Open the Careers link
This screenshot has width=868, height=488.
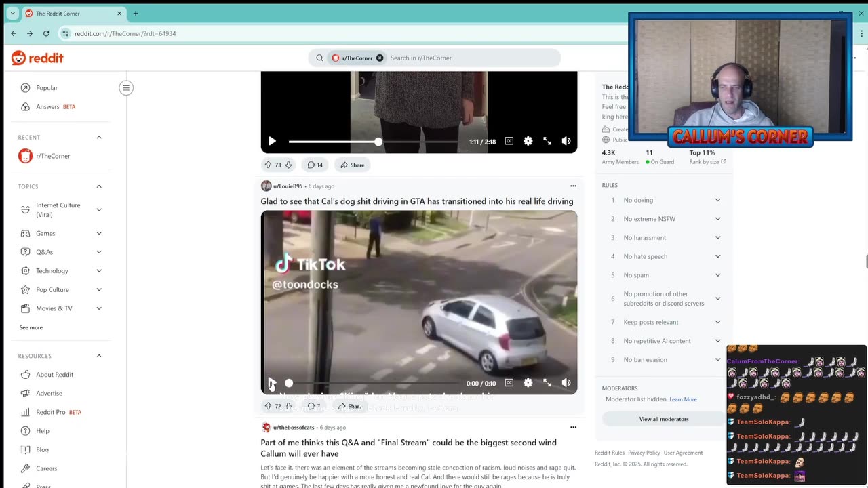(47, 468)
